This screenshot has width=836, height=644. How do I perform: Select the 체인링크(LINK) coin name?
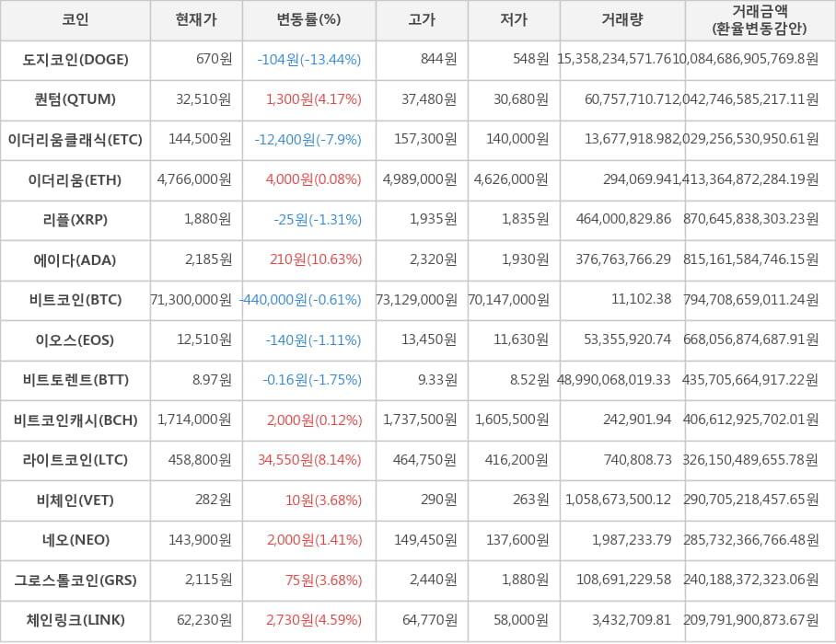click(x=75, y=620)
